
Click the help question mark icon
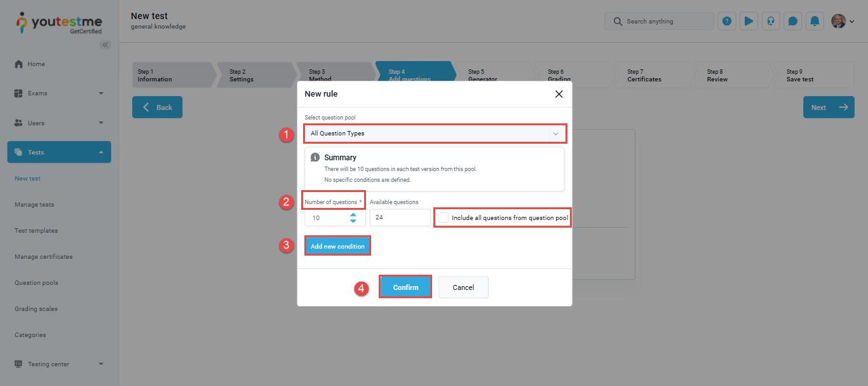[x=727, y=21]
